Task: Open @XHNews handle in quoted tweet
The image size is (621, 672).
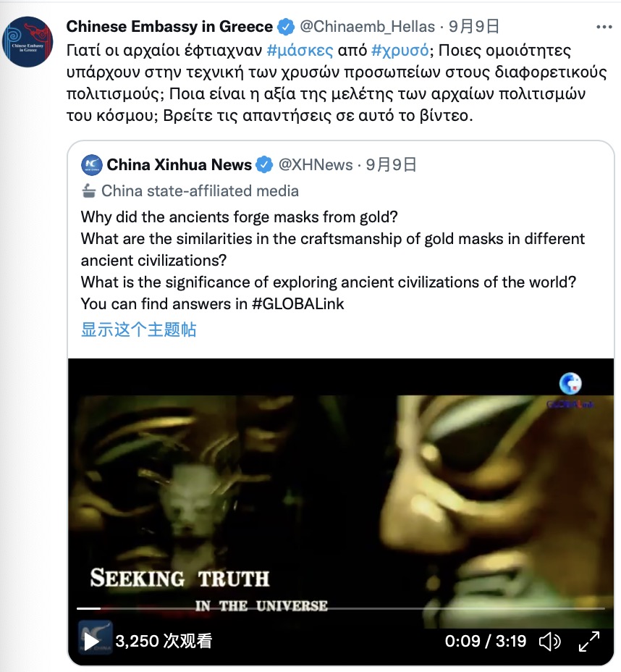Action: (316, 165)
